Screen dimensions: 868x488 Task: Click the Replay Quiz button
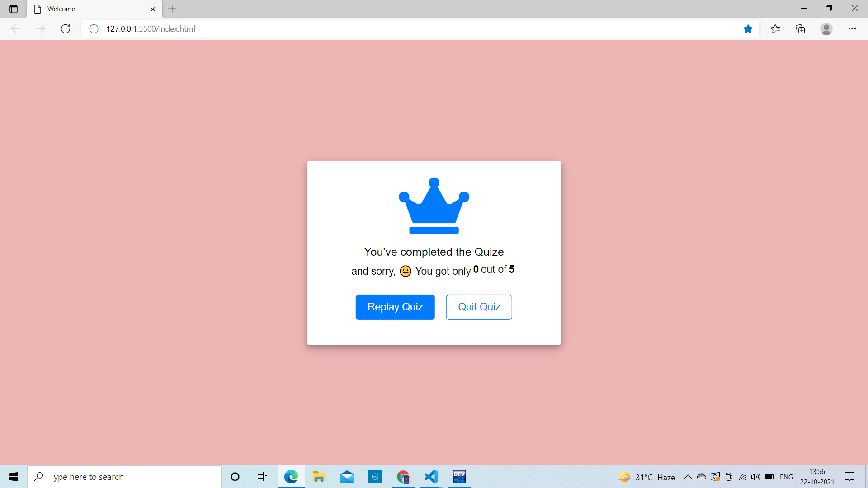click(x=395, y=307)
